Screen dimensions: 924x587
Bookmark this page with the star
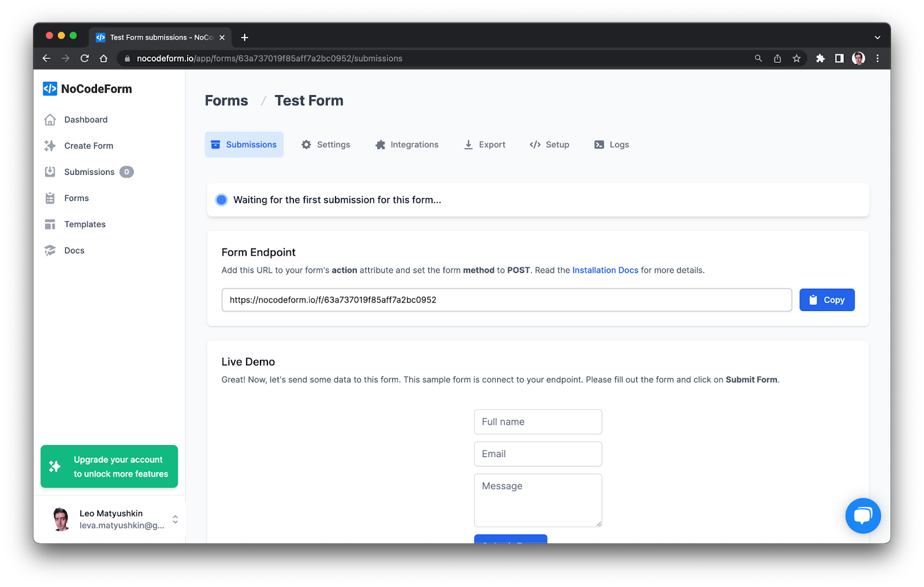[796, 58]
